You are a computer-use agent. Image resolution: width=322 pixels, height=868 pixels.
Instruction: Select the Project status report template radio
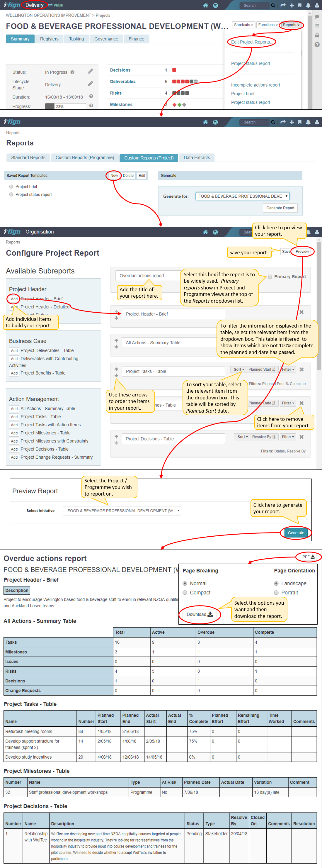pos(11,194)
